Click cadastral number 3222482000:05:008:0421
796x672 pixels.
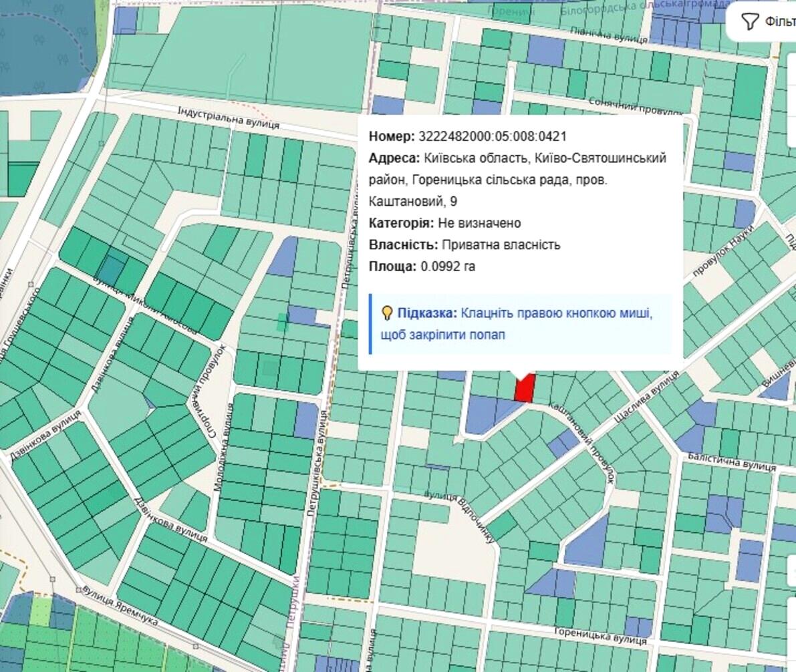click(492, 137)
